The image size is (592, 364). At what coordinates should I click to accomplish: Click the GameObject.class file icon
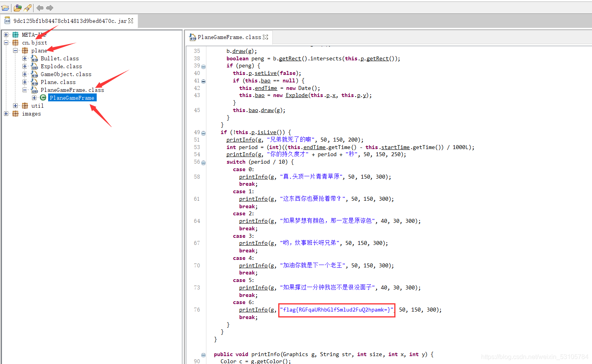pyautogui.click(x=34, y=74)
